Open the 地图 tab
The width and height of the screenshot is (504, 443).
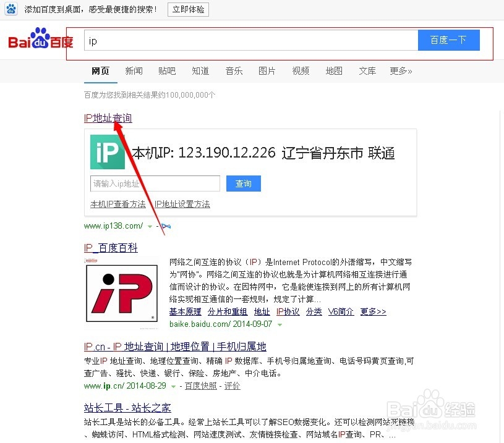[334, 71]
